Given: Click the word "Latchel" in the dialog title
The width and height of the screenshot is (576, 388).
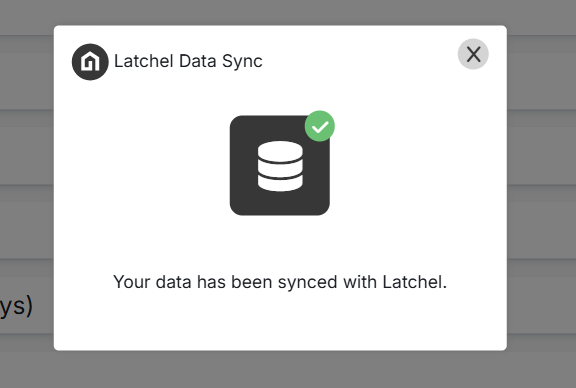Looking at the screenshot, I should click(x=144, y=61).
